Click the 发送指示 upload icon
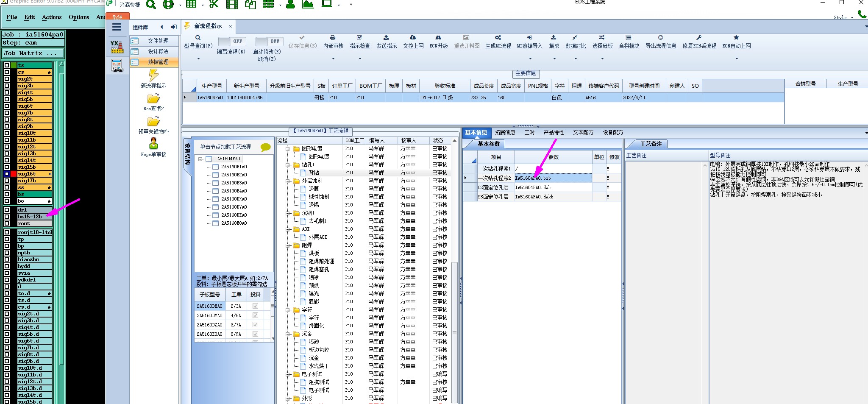The height and width of the screenshot is (404, 868). 386,38
